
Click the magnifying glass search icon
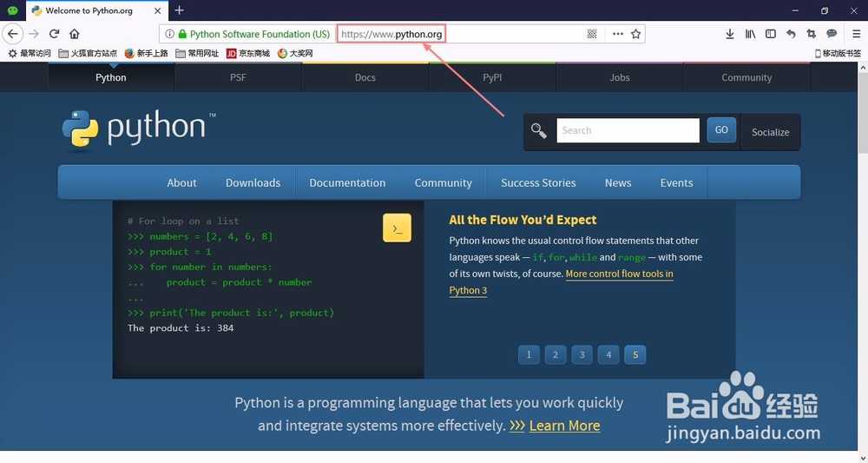(x=539, y=131)
